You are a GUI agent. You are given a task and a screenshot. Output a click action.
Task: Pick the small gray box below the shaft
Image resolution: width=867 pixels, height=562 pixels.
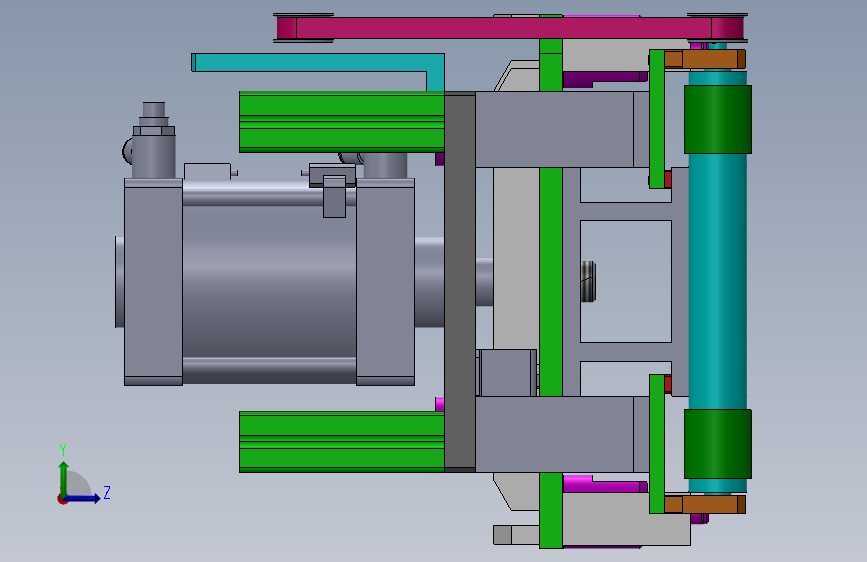point(506,372)
